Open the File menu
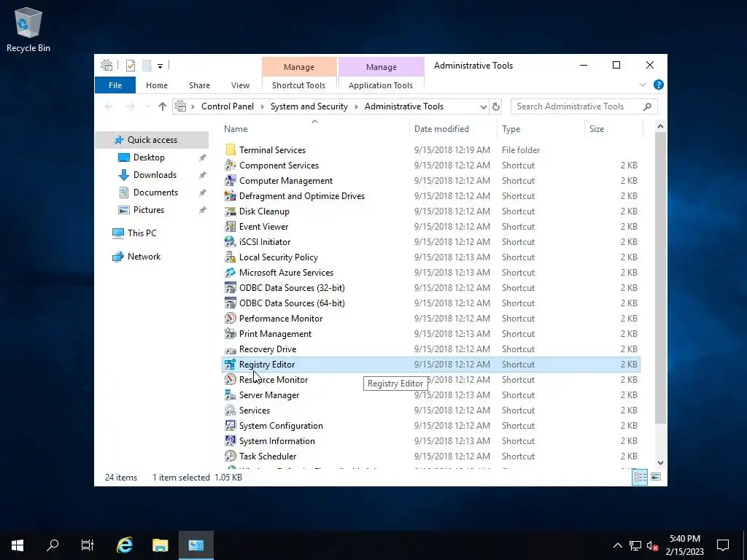 click(x=115, y=85)
